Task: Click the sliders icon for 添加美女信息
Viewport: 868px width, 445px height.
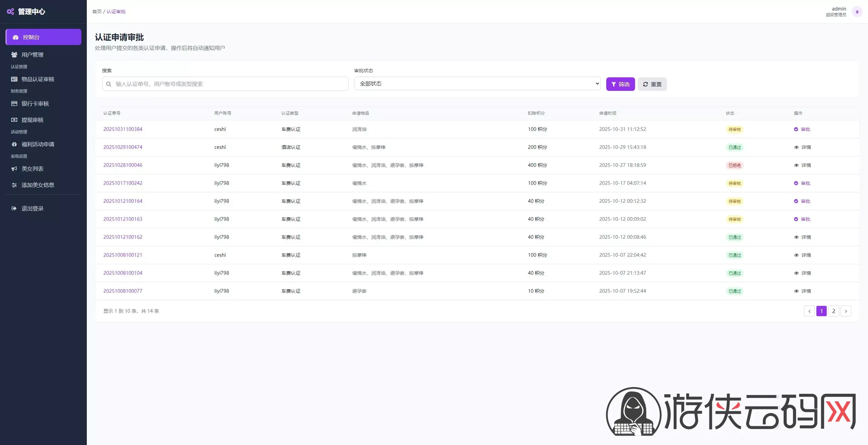Action: (14, 185)
